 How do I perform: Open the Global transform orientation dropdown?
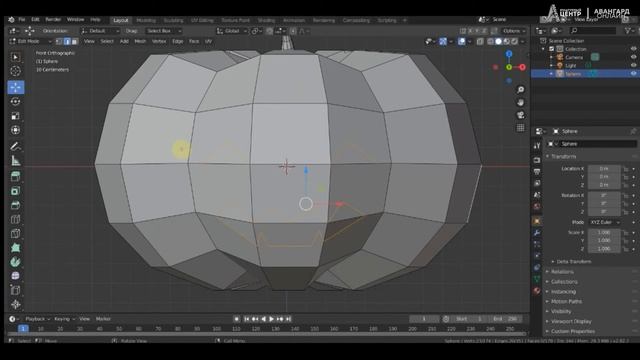[232, 31]
